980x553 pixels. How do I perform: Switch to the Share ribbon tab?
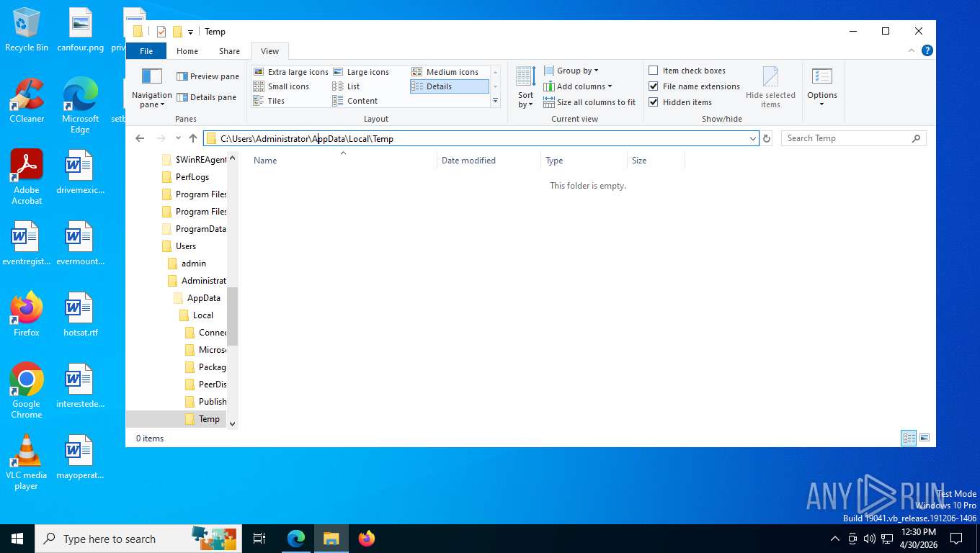pos(230,51)
